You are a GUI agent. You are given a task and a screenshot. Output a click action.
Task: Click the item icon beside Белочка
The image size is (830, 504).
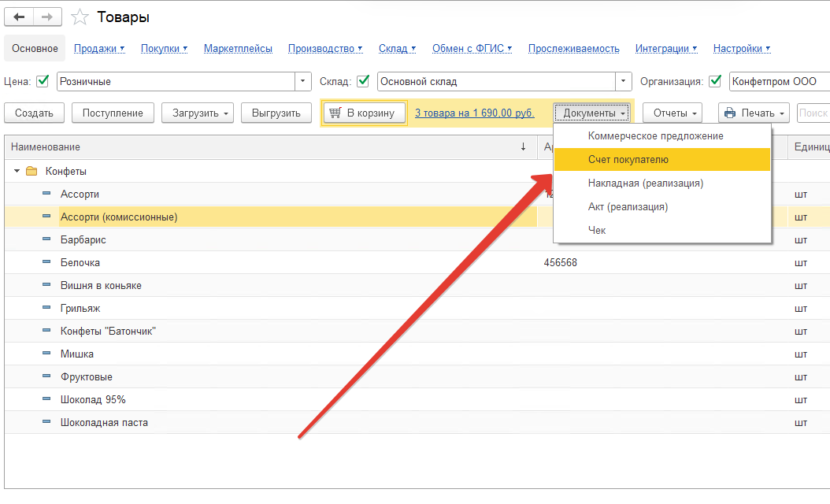(46, 262)
